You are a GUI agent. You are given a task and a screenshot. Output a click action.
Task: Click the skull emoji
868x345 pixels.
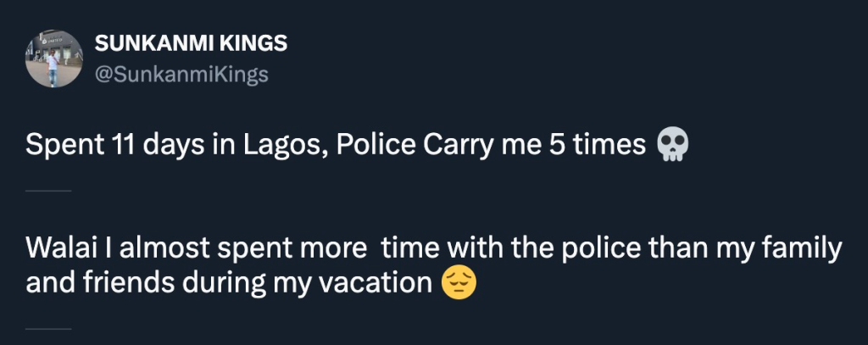click(x=673, y=146)
